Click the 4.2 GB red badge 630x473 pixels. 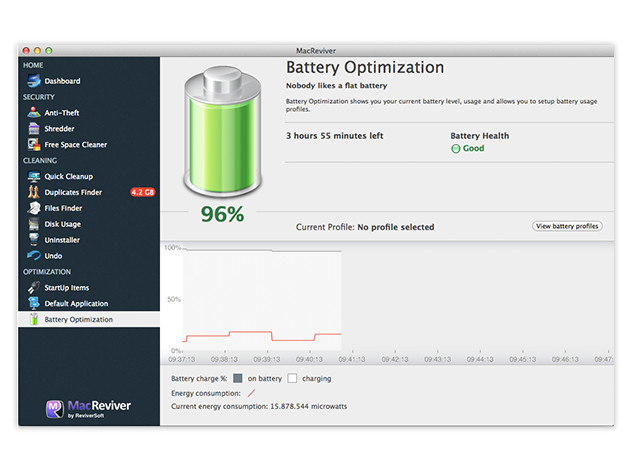(x=143, y=192)
